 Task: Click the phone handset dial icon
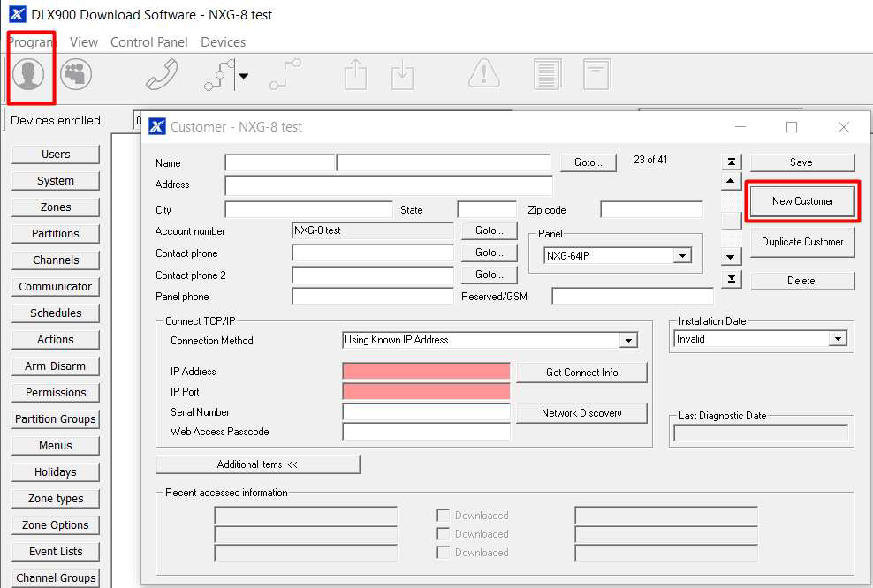pos(162,74)
